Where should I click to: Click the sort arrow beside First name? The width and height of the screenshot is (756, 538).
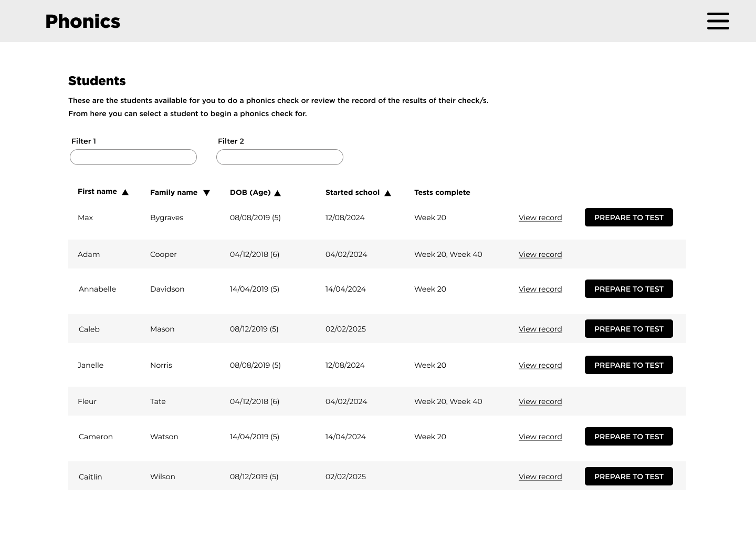click(x=125, y=192)
